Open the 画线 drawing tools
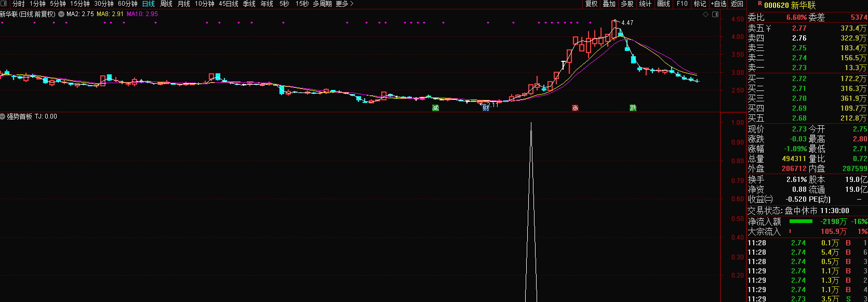This screenshot has height=302, width=868. tap(663, 4)
